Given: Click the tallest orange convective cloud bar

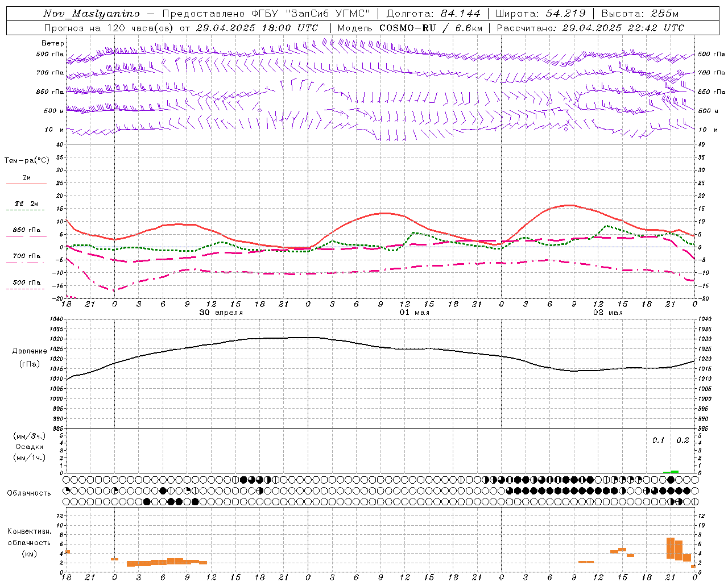Looking at the screenshot, I should coord(670,548).
